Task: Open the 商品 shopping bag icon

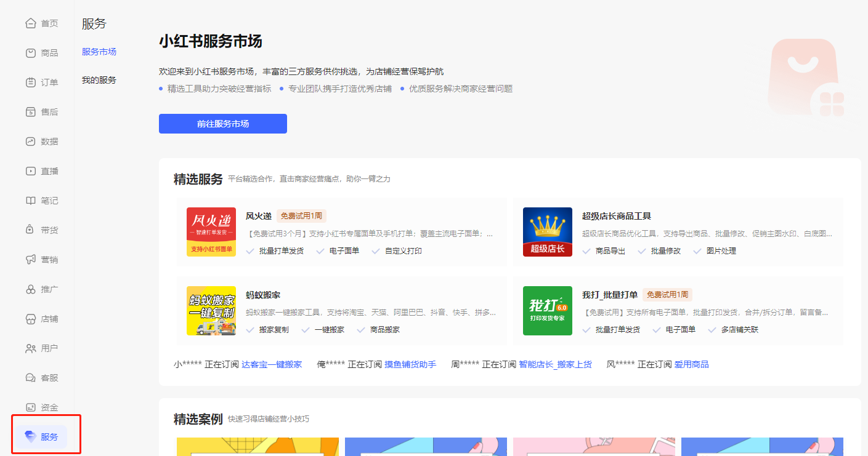Action: (31, 53)
